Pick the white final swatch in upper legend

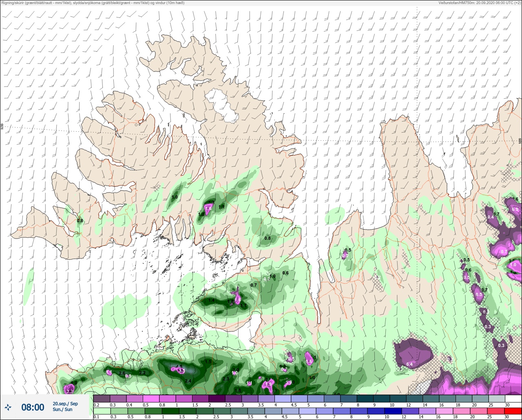513,398
